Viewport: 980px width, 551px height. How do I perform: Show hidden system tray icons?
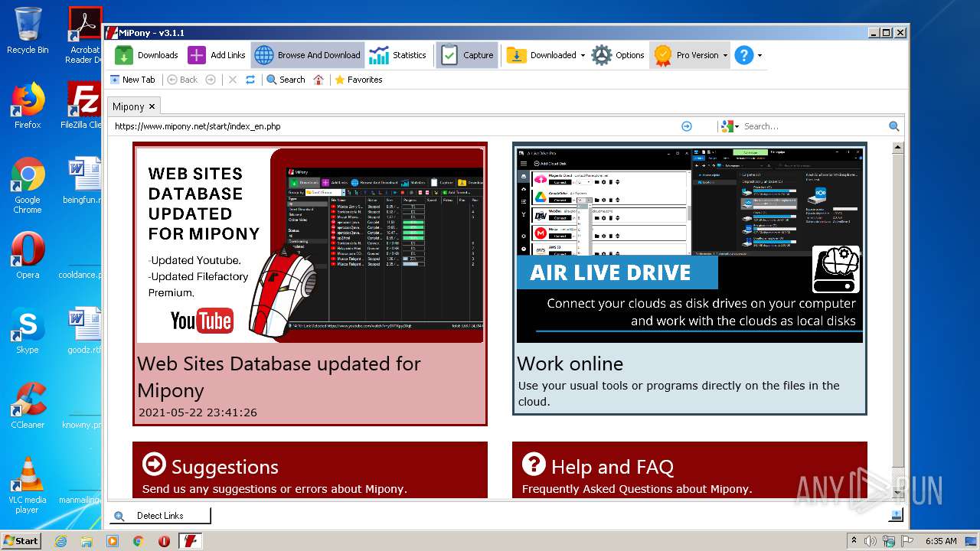click(854, 540)
